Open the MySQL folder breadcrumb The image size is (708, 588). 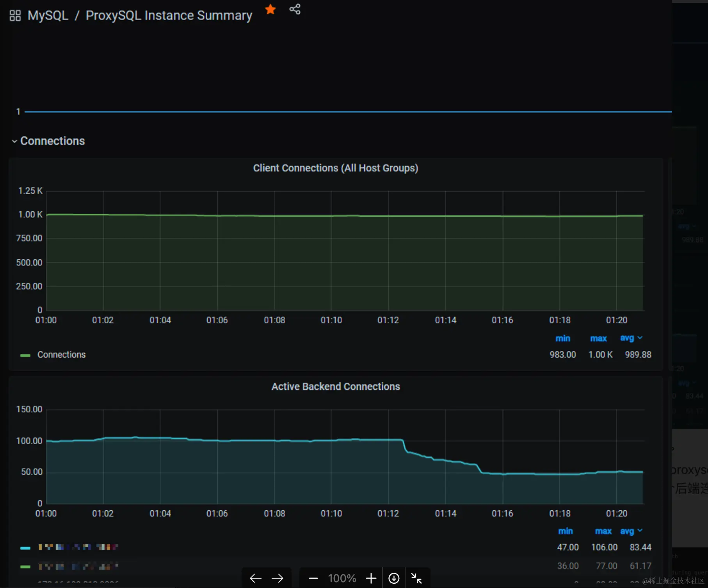[48, 16]
